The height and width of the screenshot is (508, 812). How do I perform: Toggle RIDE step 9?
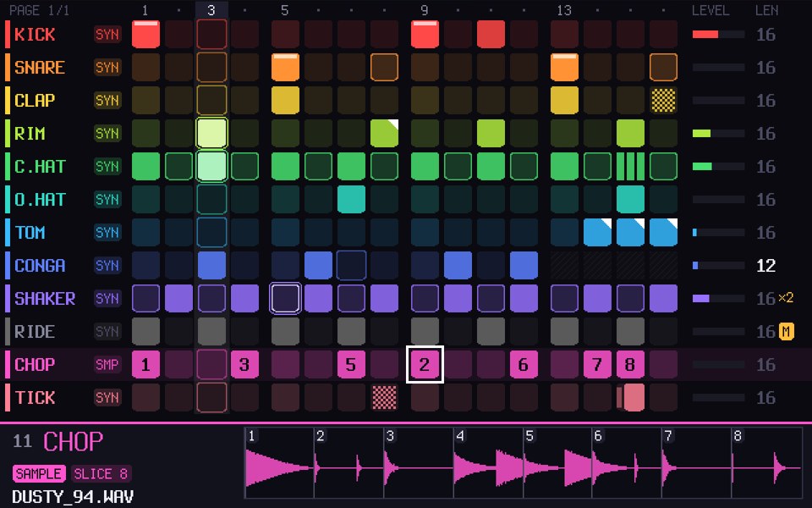click(425, 331)
